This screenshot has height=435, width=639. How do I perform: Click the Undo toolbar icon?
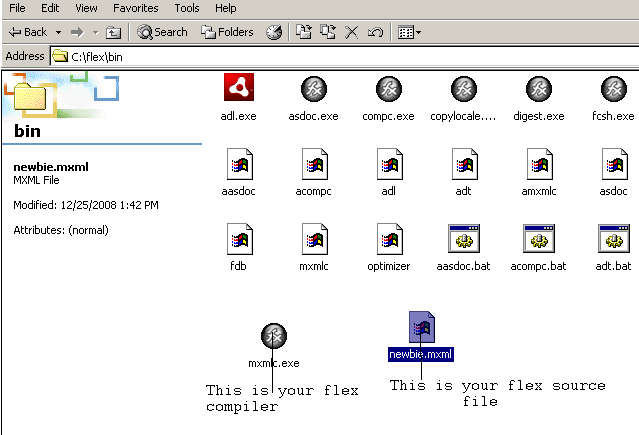pos(375,32)
